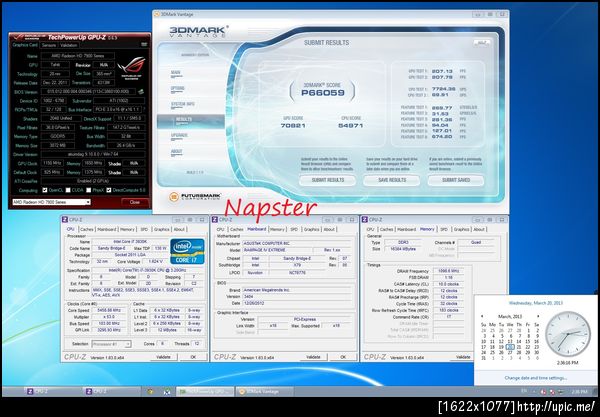Go to next month in the calendar
The width and height of the screenshot is (600, 417).
pyautogui.click(x=538, y=316)
